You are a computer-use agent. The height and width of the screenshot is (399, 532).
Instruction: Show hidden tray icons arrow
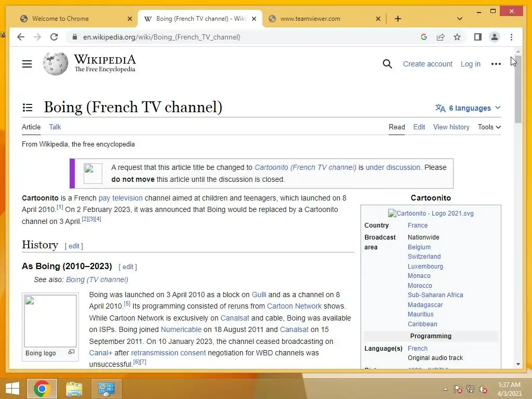(445, 389)
